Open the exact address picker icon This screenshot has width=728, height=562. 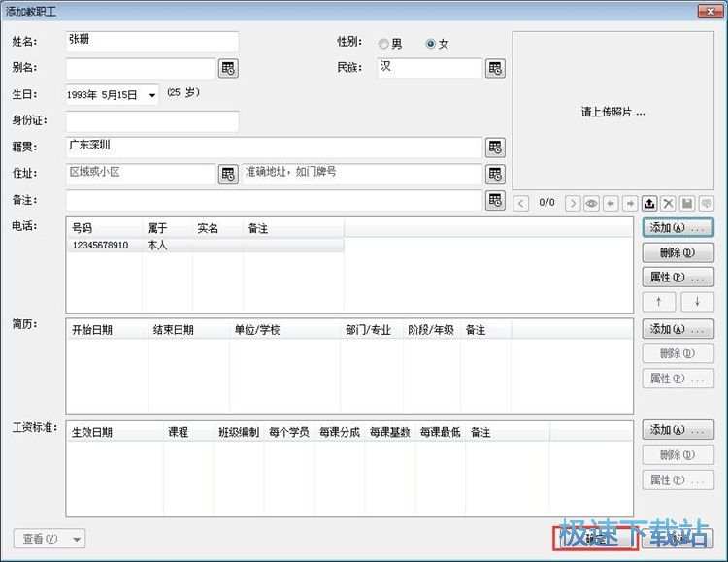[495, 174]
